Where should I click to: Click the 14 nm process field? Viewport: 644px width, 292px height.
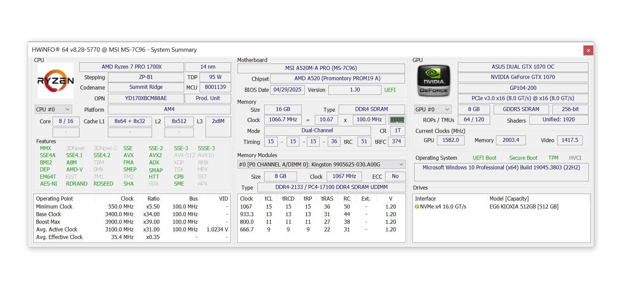[208, 67]
